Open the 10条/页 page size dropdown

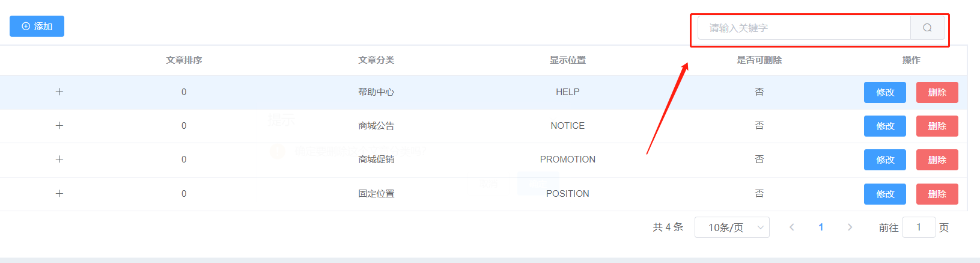732,227
